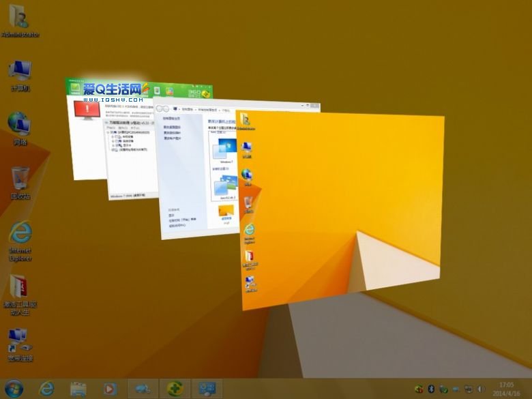Click the Bluetooth icon in system tray
The image size is (532, 399).
click(x=431, y=389)
